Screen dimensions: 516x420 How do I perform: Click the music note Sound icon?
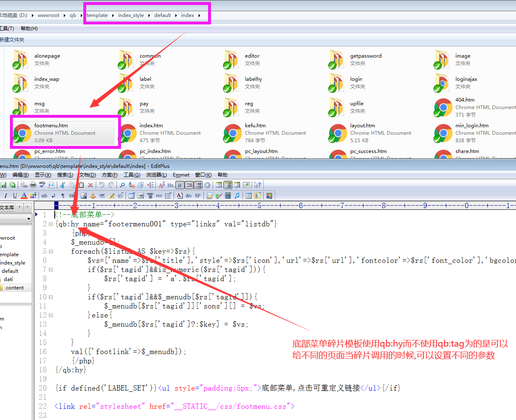point(237,196)
